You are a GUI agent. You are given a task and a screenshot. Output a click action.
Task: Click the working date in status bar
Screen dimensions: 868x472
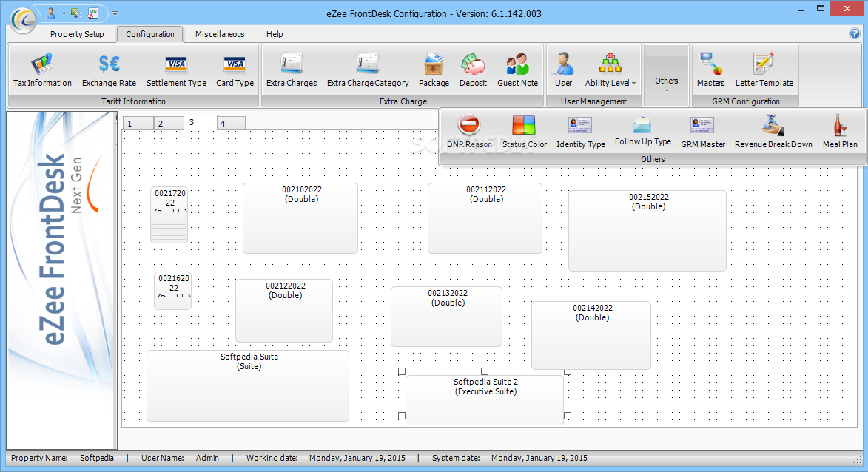click(357, 458)
